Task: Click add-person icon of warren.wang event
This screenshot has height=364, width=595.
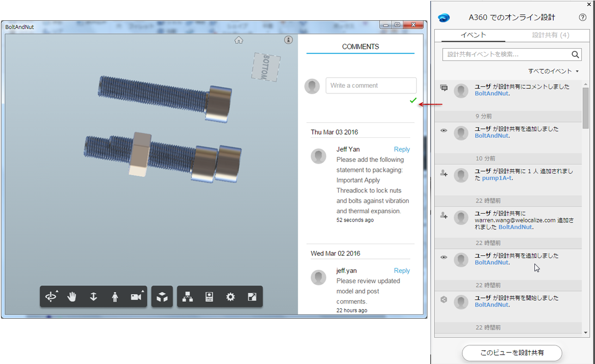Action: (x=444, y=215)
